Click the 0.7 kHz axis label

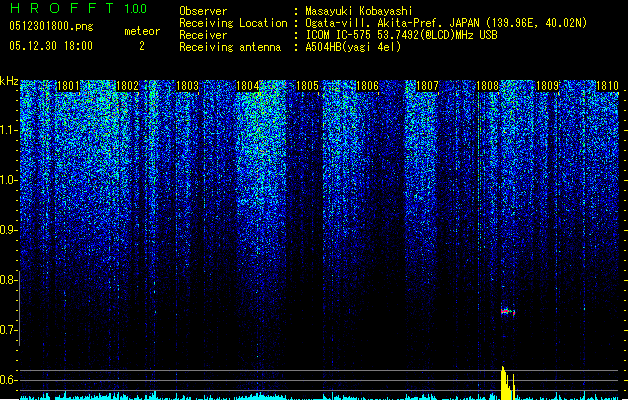(8, 330)
